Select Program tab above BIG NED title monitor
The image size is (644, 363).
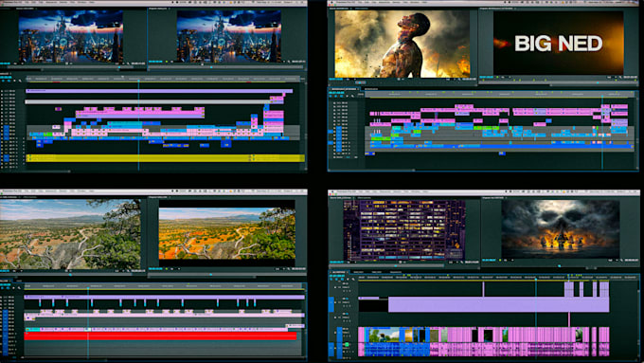pos(497,8)
